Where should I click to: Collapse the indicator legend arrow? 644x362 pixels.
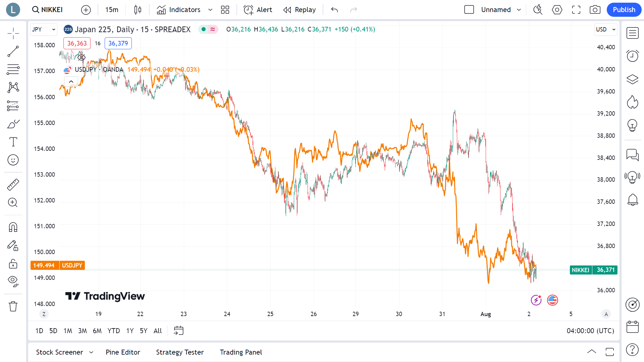click(x=71, y=81)
